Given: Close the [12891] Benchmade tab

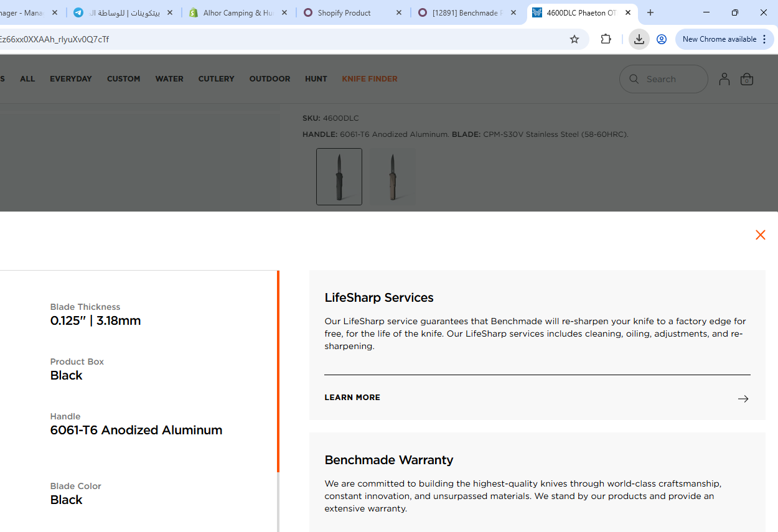Looking at the screenshot, I should pyautogui.click(x=513, y=12).
